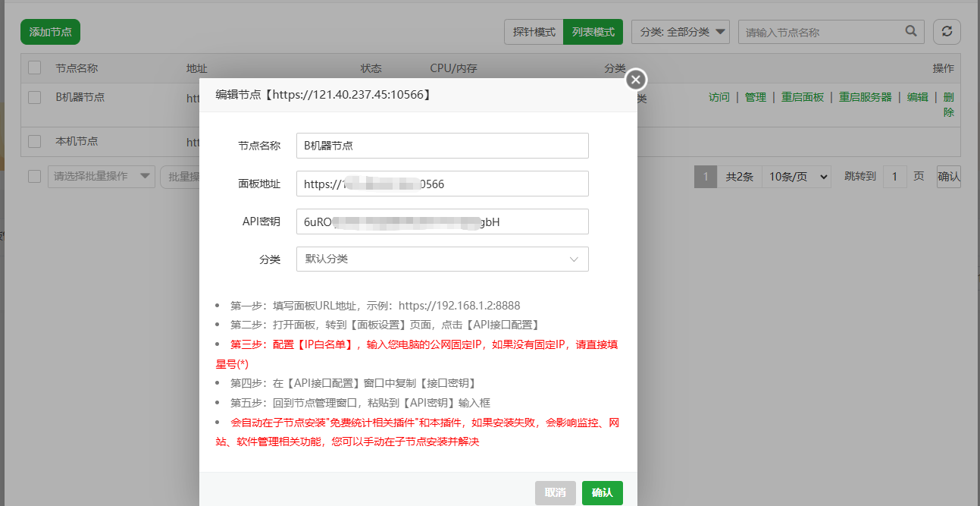The height and width of the screenshot is (506, 980).
Task: Open the 10条/页 page size dropdown
Action: pos(796,177)
